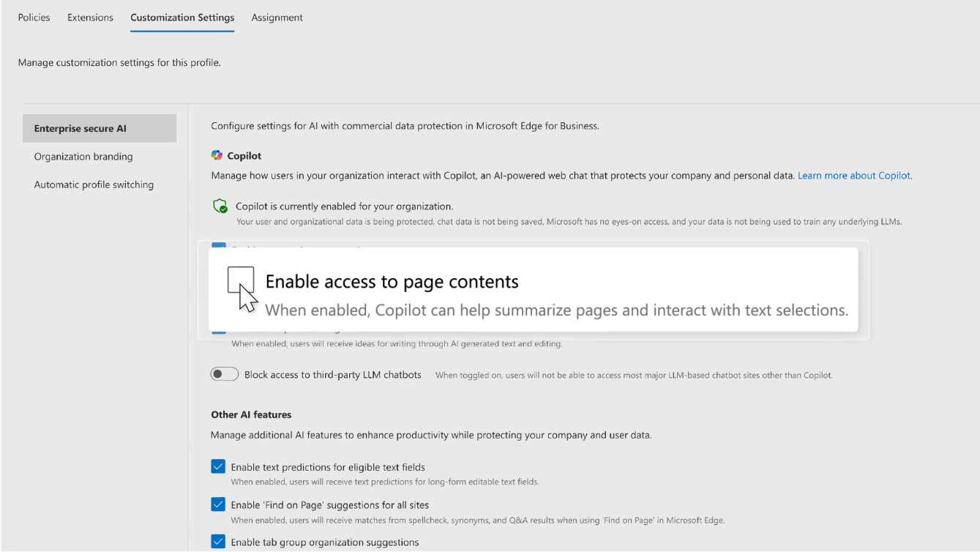Click 'Enable tab group organization suggestions' label
The height and width of the screenshot is (552, 980).
click(325, 542)
